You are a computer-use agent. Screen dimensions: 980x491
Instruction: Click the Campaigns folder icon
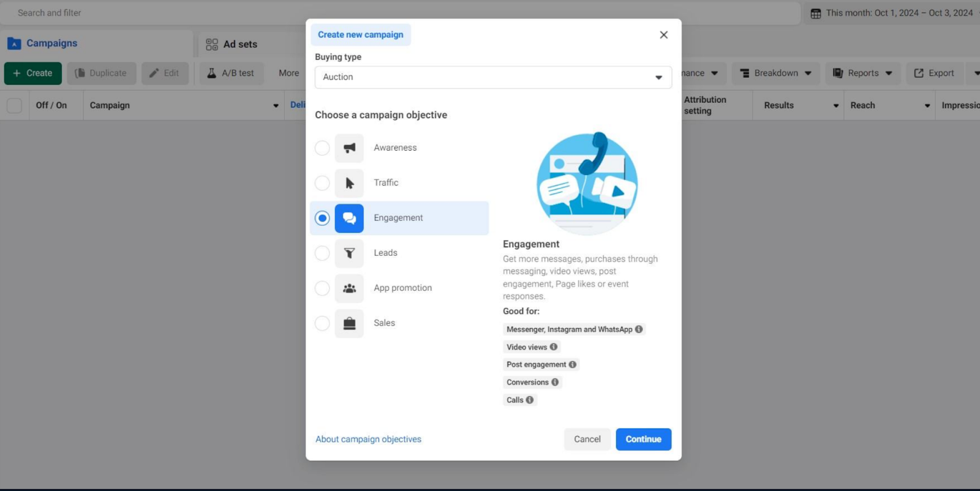coord(14,43)
